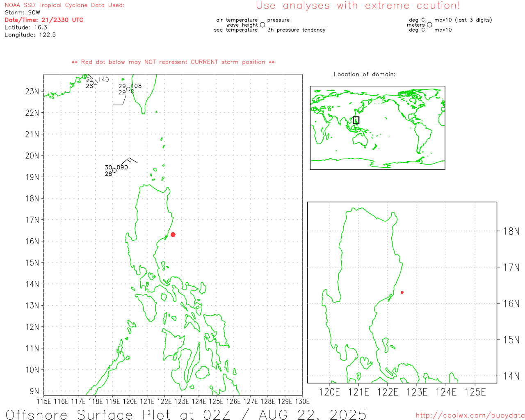
Task: Click the '11N' latitude label on main map
Action: pos(32,349)
